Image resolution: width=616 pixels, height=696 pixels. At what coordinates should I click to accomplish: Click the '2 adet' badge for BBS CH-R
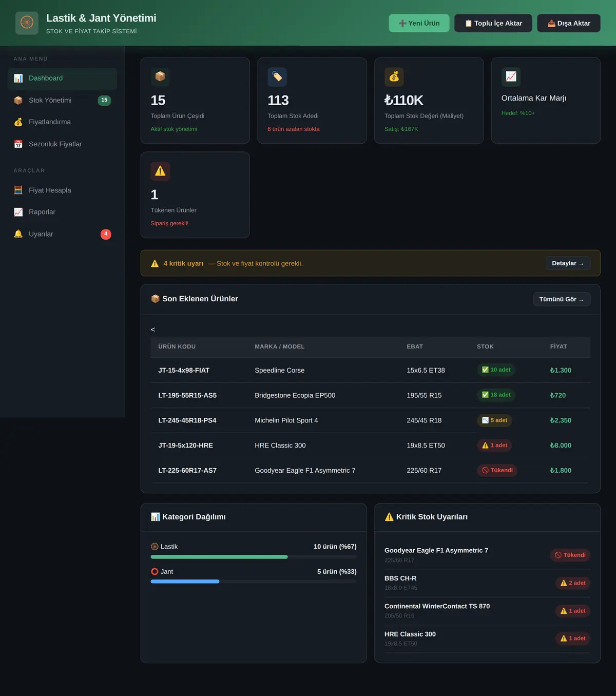click(573, 583)
